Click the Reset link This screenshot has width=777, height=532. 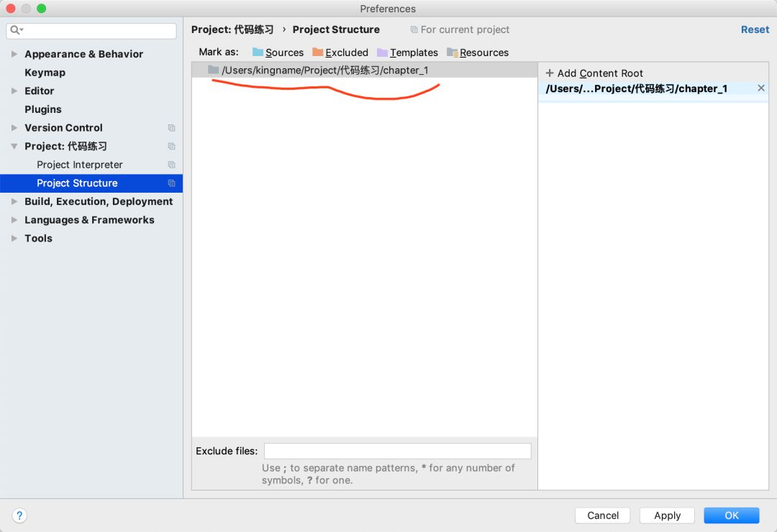(x=755, y=29)
